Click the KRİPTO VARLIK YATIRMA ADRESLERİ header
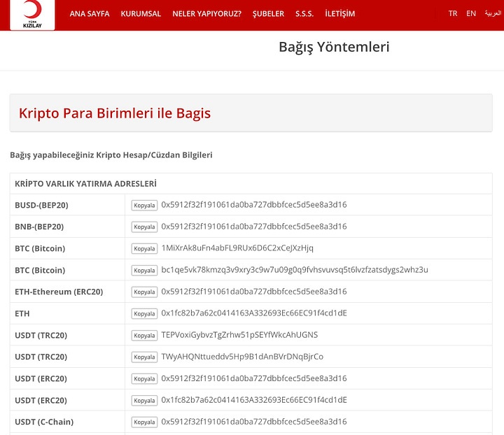The width and height of the screenshot is (504, 435). point(85,184)
